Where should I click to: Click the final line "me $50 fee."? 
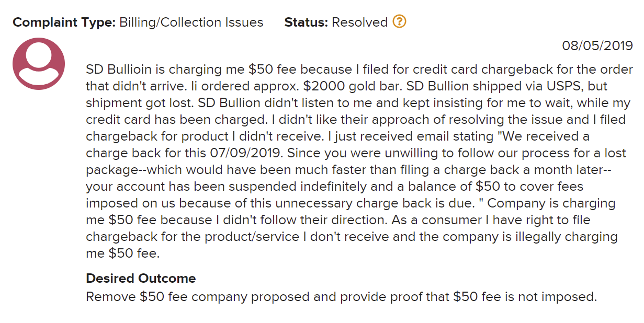pos(122,253)
